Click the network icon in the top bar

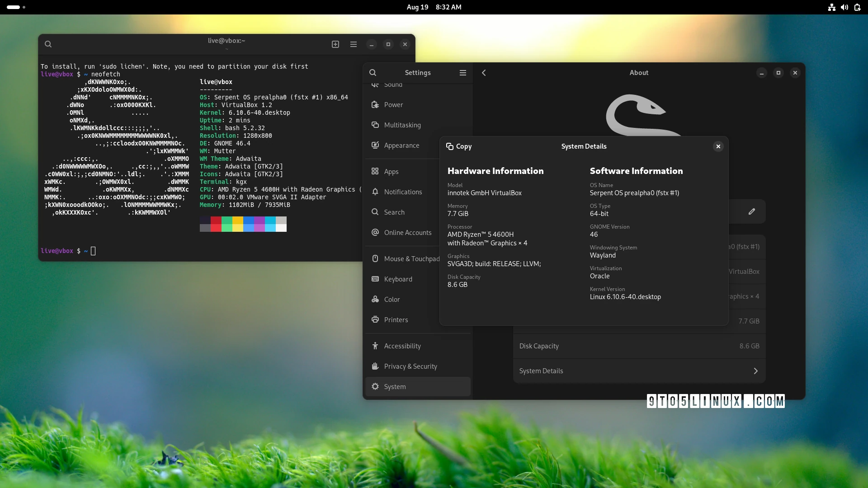(831, 7)
